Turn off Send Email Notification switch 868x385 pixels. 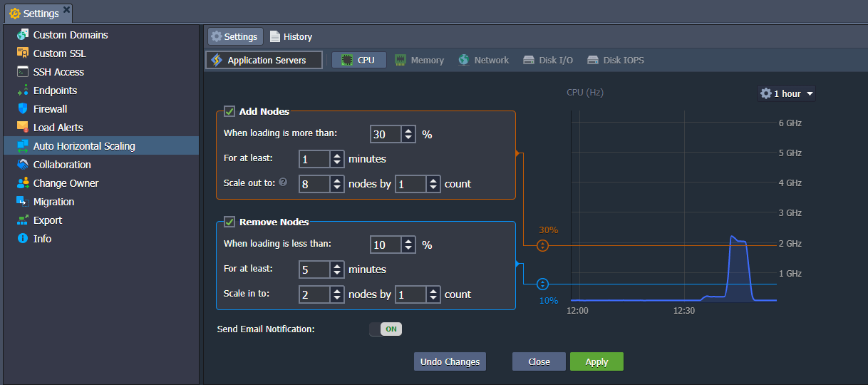click(386, 329)
